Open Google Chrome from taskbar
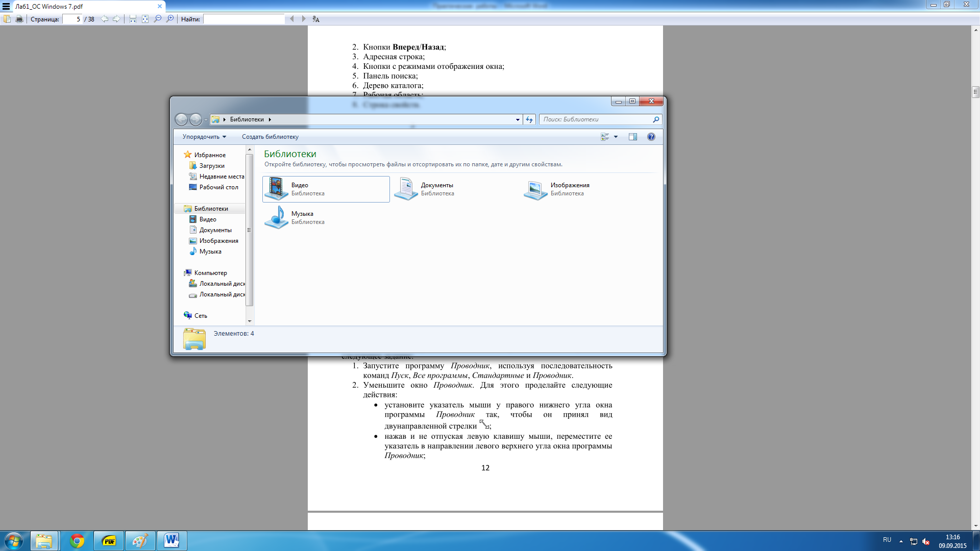 click(x=77, y=541)
